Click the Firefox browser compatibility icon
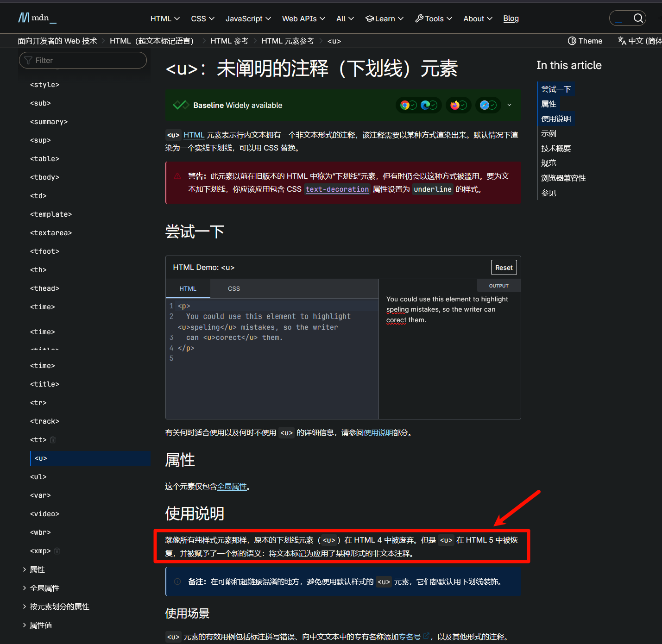This screenshot has height=644, width=662. point(454,105)
